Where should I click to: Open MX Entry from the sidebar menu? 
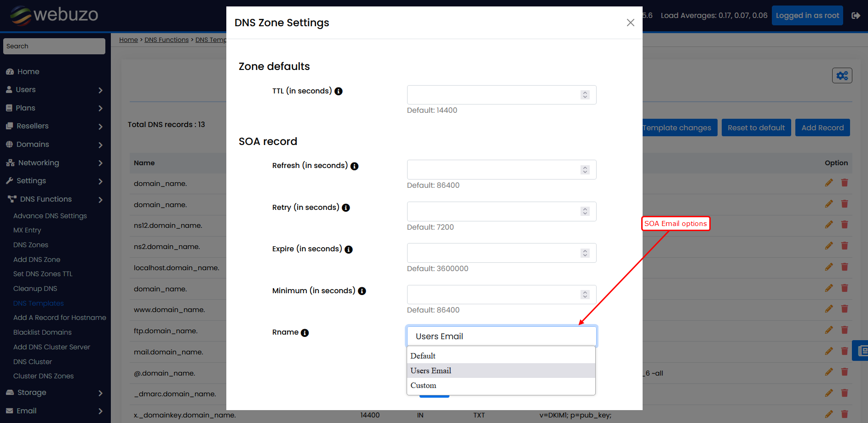[27, 230]
